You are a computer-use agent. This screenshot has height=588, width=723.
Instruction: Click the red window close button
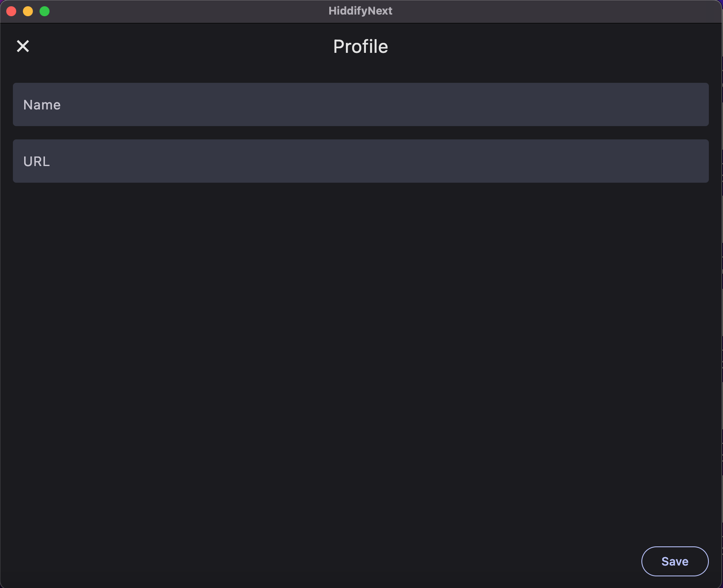click(x=12, y=11)
